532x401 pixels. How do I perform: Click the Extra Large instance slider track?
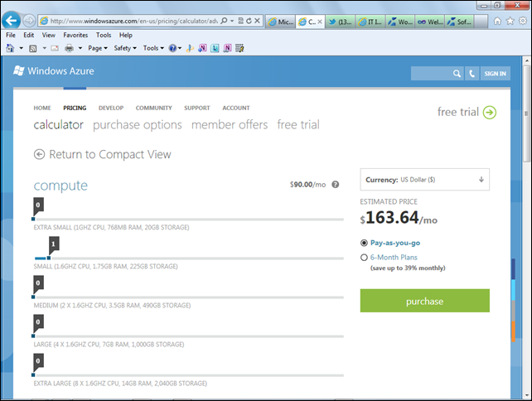pyautogui.click(x=188, y=375)
